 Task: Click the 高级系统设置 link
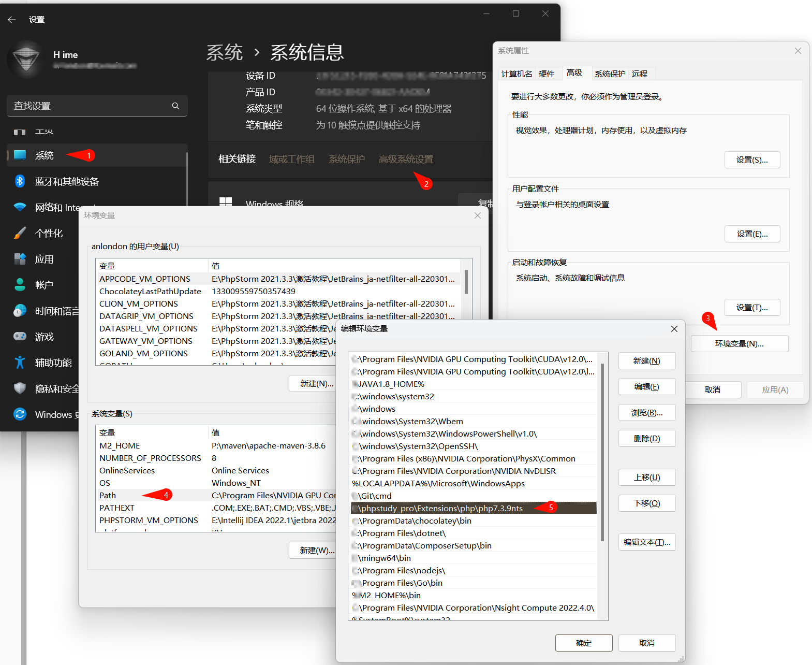406,160
